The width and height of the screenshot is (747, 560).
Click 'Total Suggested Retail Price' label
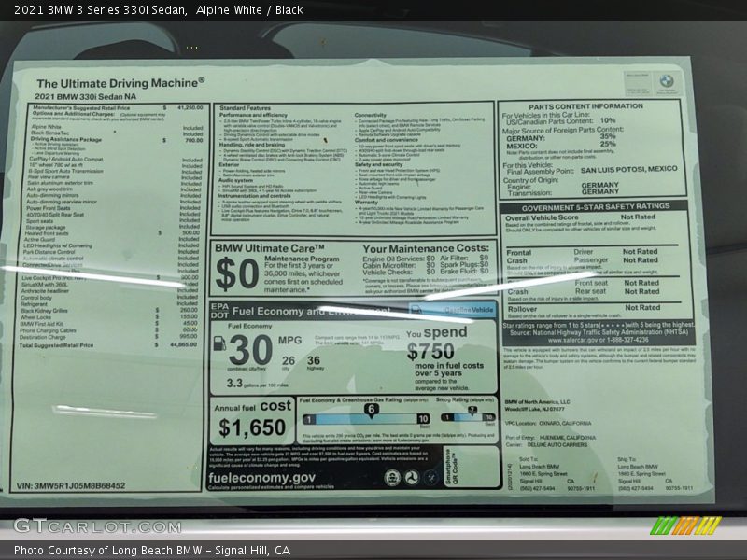click(56, 345)
